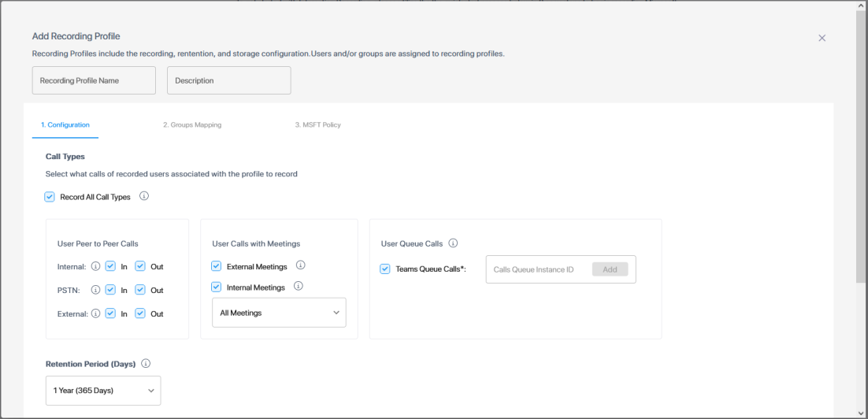Toggle PSTN Out calls checkbox
This screenshot has width=868, height=419.
(140, 290)
